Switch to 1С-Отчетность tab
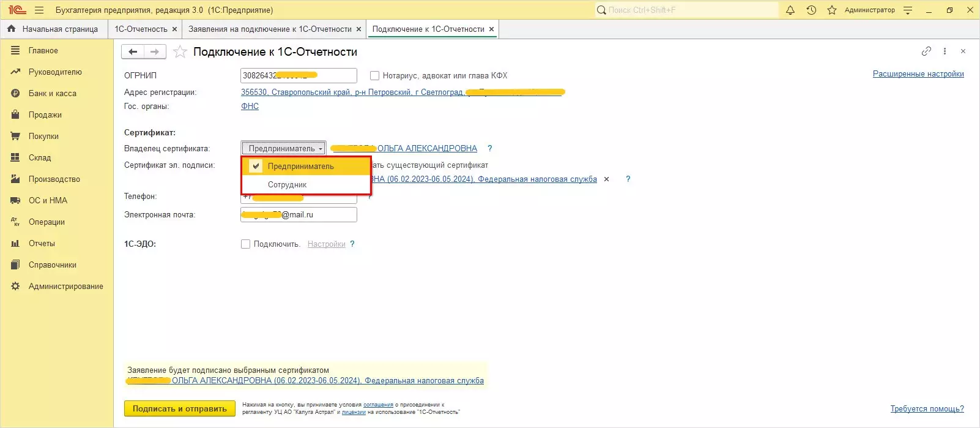 tap(141, 29)
